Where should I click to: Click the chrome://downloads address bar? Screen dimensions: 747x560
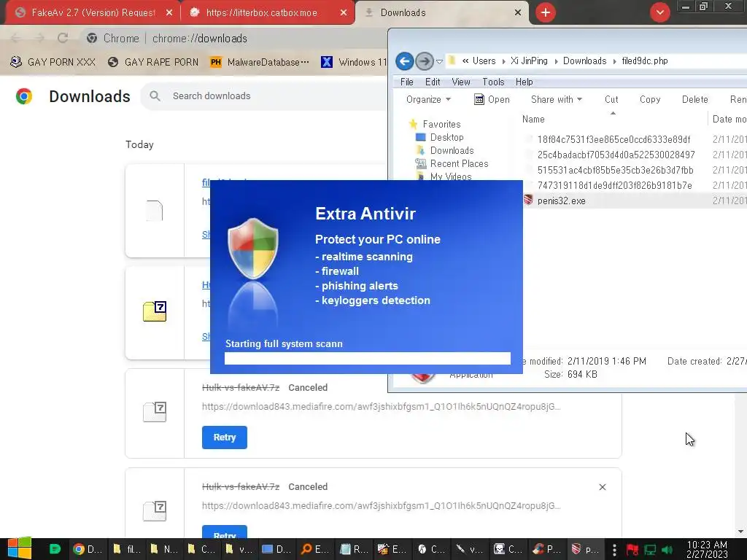pyautogui.click(x=235, y=38)
